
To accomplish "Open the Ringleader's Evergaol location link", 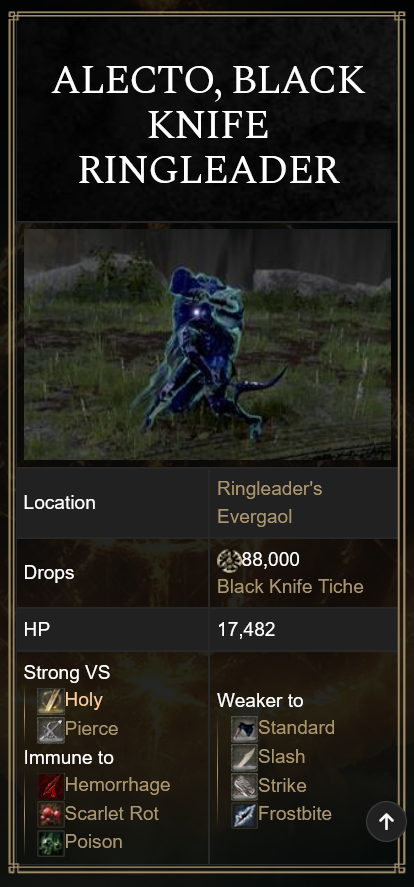I will [270, 502].
